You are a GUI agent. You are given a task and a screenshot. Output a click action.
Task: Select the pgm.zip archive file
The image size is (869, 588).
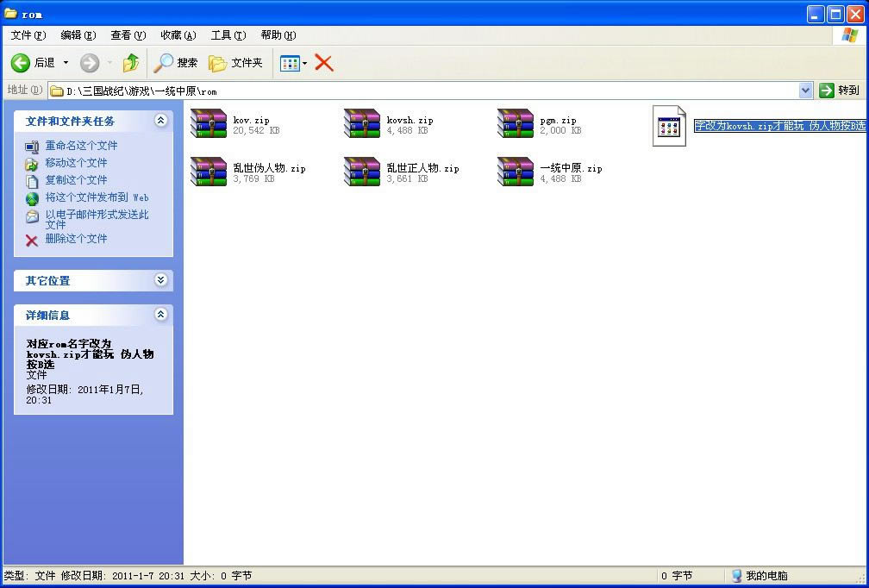click(515, 124)
